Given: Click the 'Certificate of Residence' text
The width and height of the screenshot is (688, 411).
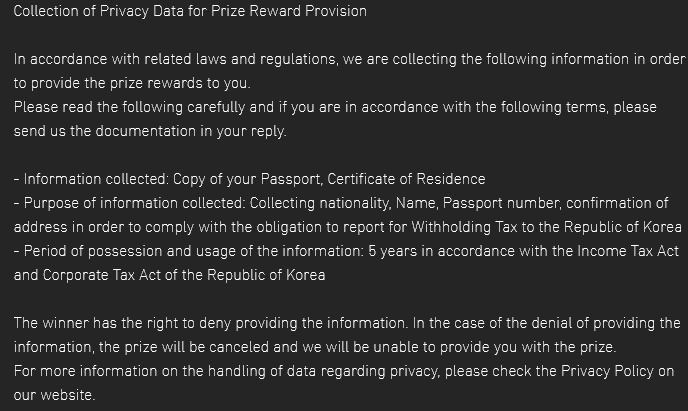Looking at the screenshot, I should coord(406,179).
